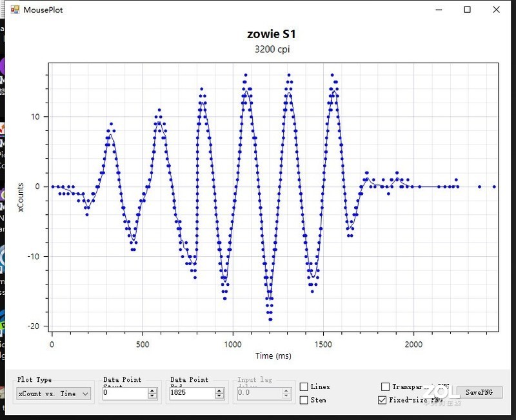Decrease Data Point End with down arrow
This screenshot has width=516, height=420.
coord(219,395)
